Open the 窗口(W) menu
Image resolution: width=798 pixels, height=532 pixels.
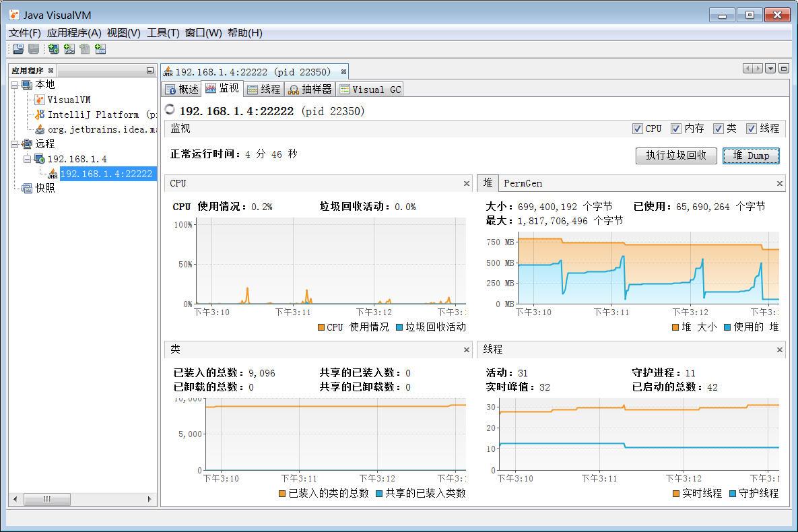pos(203,33)
